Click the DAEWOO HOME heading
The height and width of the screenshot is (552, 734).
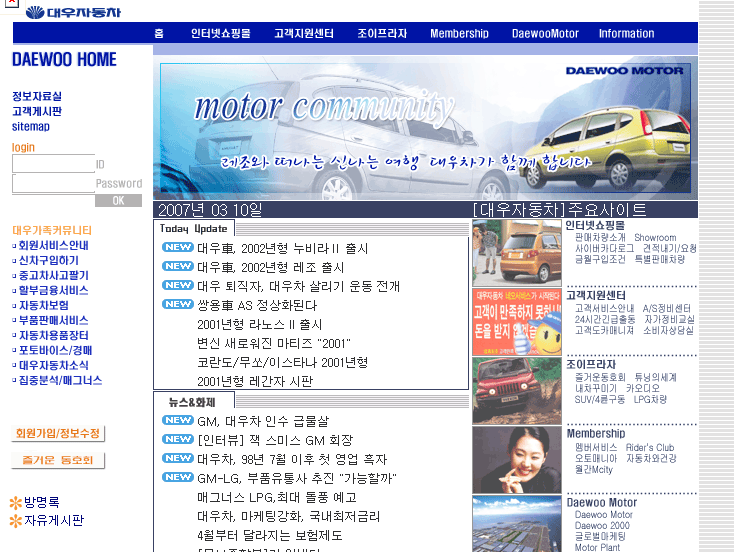coord(64,59)
